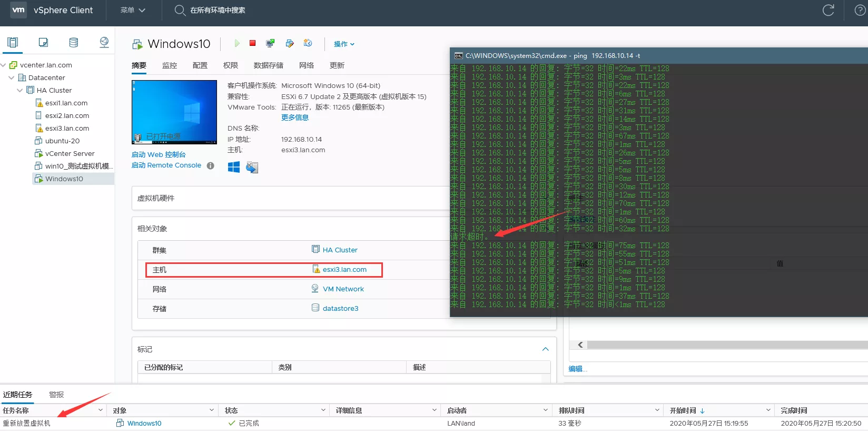The width and height of the screenshot is (868, 432).
Task: Open the 警报 tab in bottom panel
Action: 56,395
